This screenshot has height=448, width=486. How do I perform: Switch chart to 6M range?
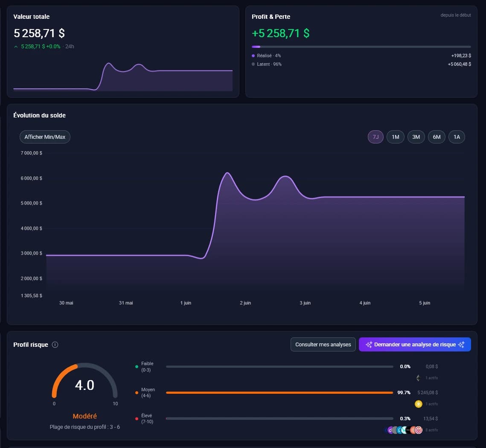coord(437,137)
